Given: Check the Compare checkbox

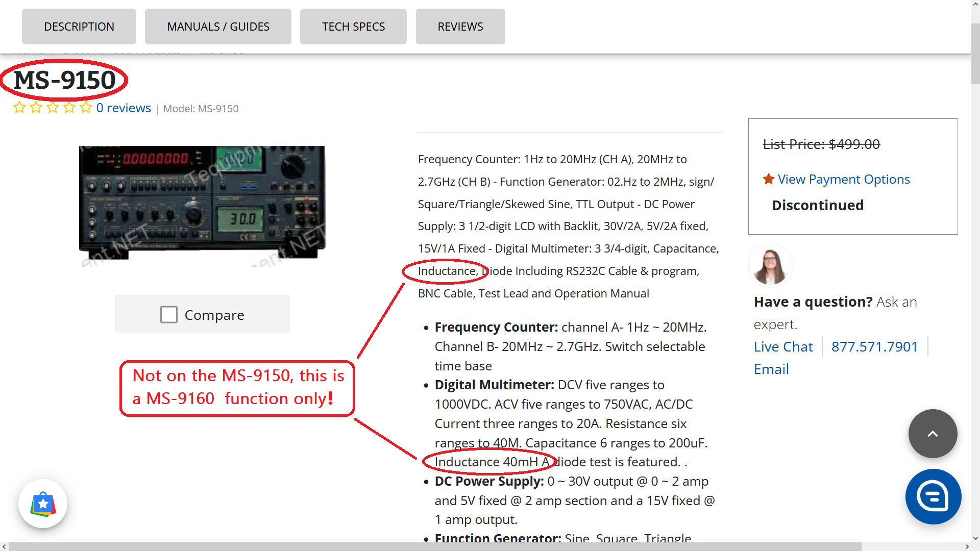Looking at the screenshot, I should pyautogui.click(x=169, y=315).
